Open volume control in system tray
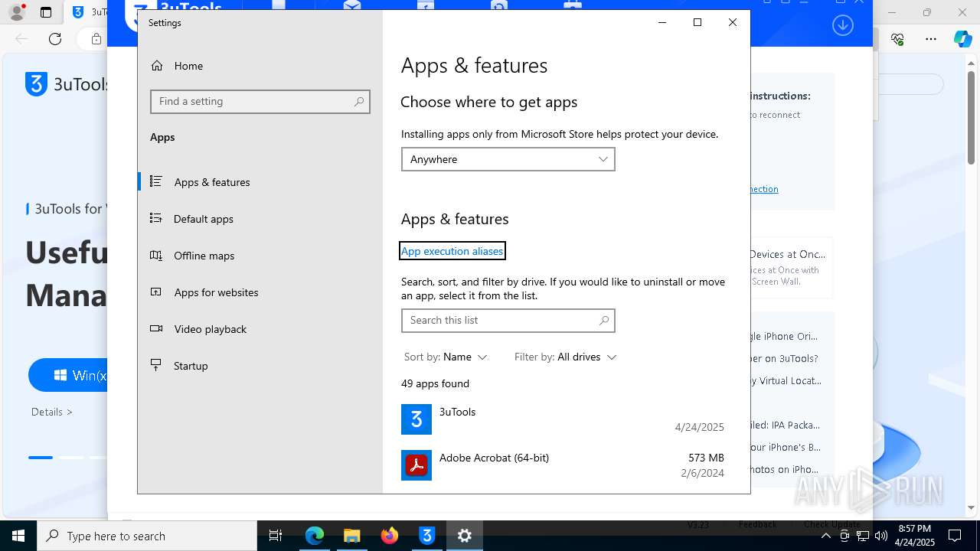980x551 pixels. [x=880, y=536]
